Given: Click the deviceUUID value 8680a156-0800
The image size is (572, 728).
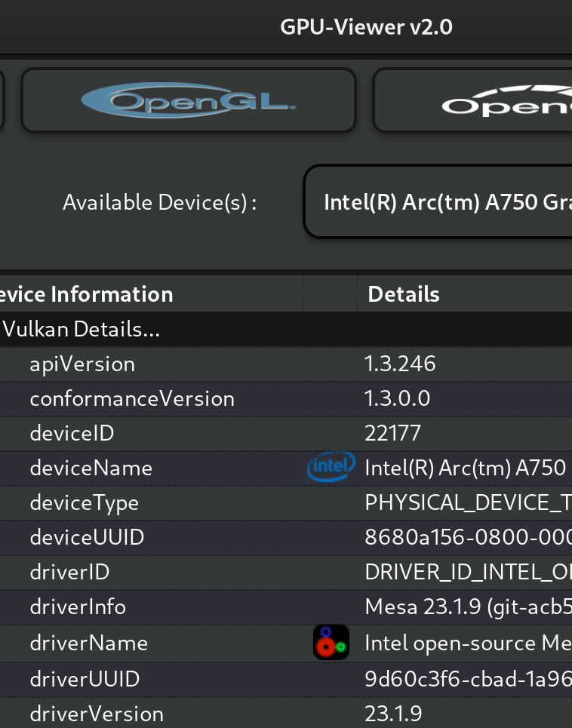Looking at the screenshot, I should click(x=469, y=537).
